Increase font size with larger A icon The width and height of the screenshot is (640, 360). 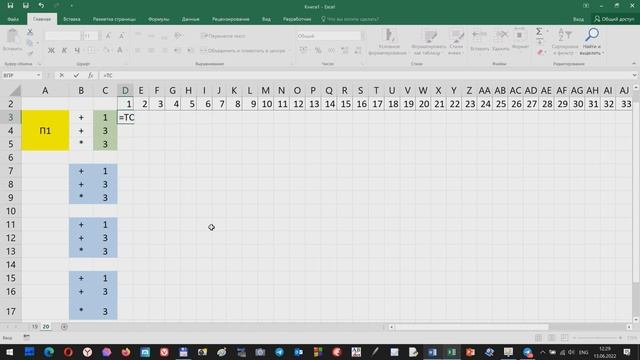[108, 36]
